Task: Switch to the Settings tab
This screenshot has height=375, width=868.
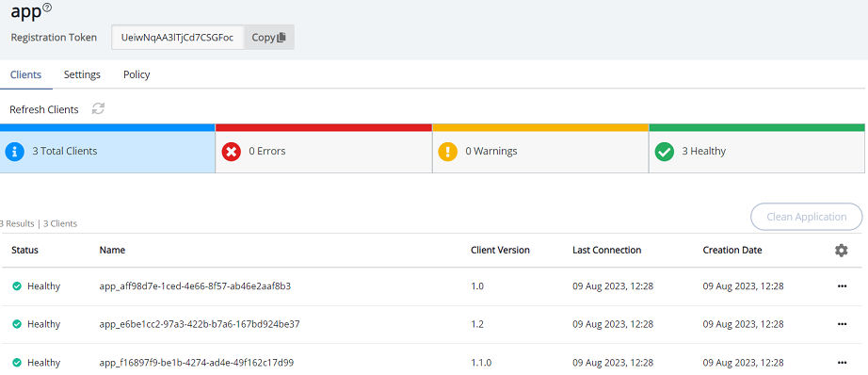Action: click(x=82, y=74)
